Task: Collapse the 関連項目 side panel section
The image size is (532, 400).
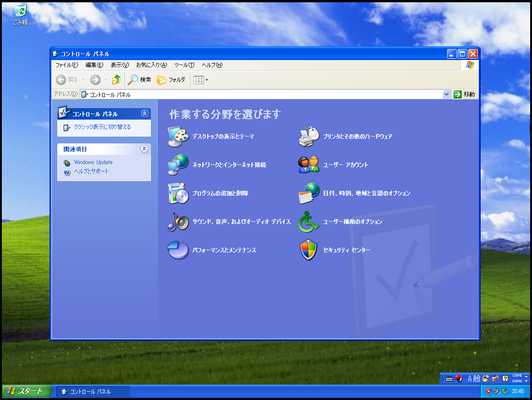Action: pos(144,149)
